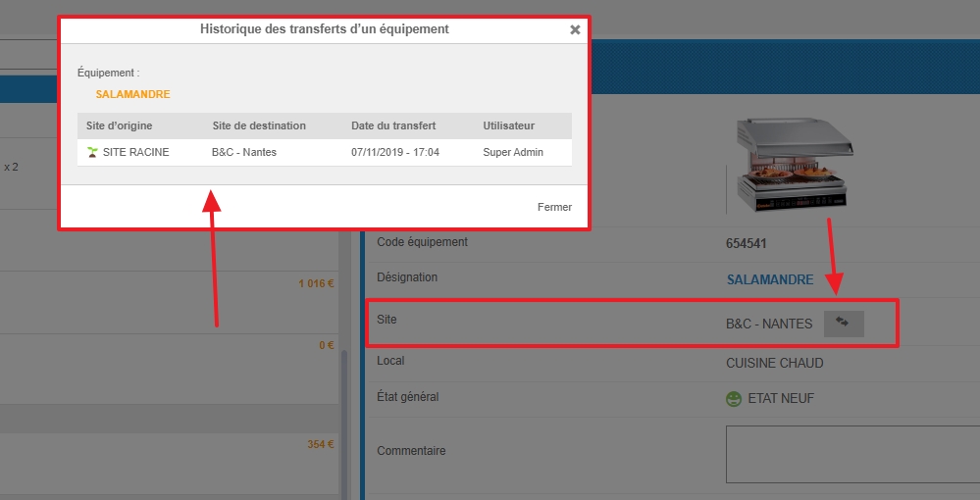Click the 07/11/2019 - 17:04 date cell
980x500 pixels.
[x=395, y=152]
